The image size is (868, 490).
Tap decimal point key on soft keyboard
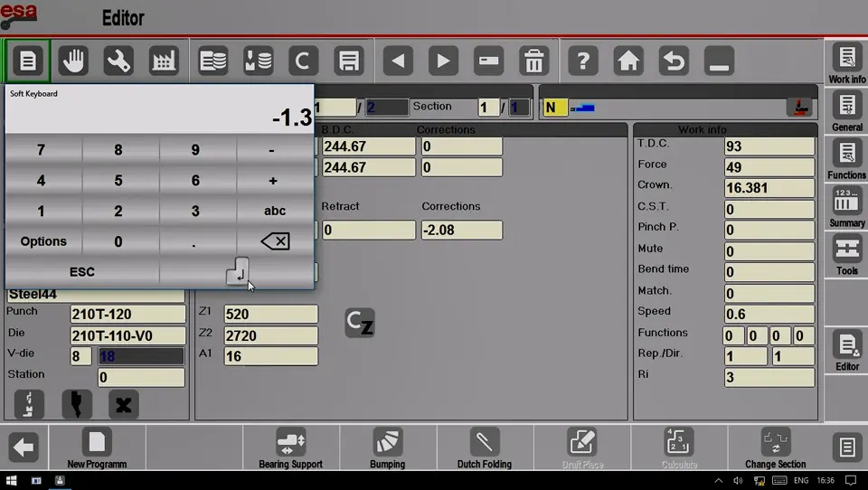[x=193, y=241]
